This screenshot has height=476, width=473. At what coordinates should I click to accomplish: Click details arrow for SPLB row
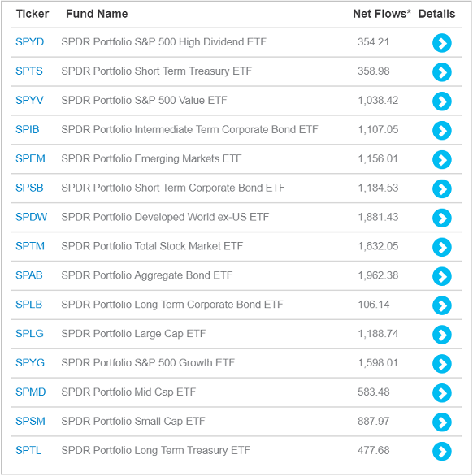(x=441, y=305)
